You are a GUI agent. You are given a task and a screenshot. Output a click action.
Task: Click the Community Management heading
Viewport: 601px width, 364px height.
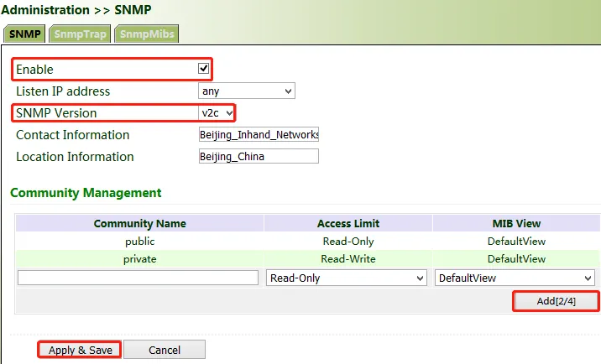(86, 193)
